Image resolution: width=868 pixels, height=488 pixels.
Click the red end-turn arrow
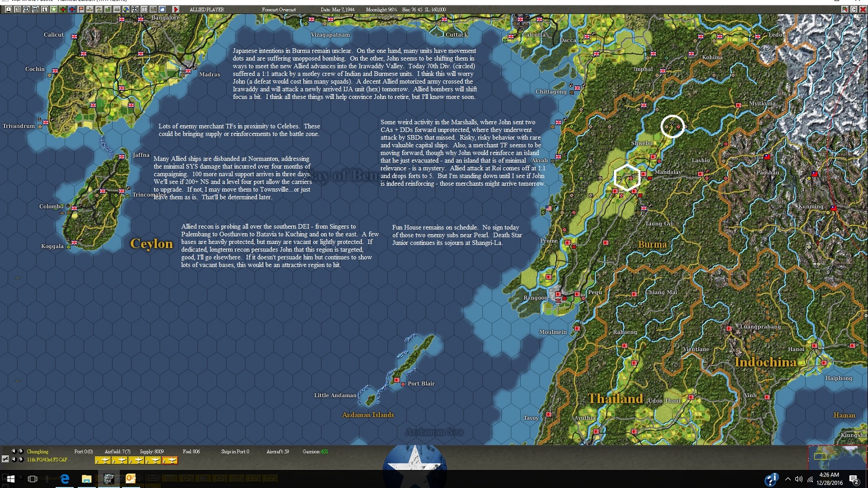click(x=176, y=10)
